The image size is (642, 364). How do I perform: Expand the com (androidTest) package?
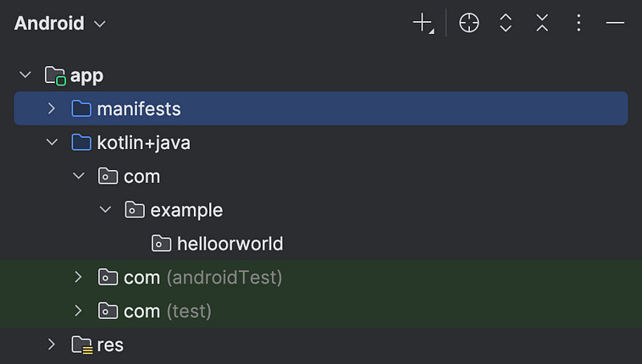(78, 277)
